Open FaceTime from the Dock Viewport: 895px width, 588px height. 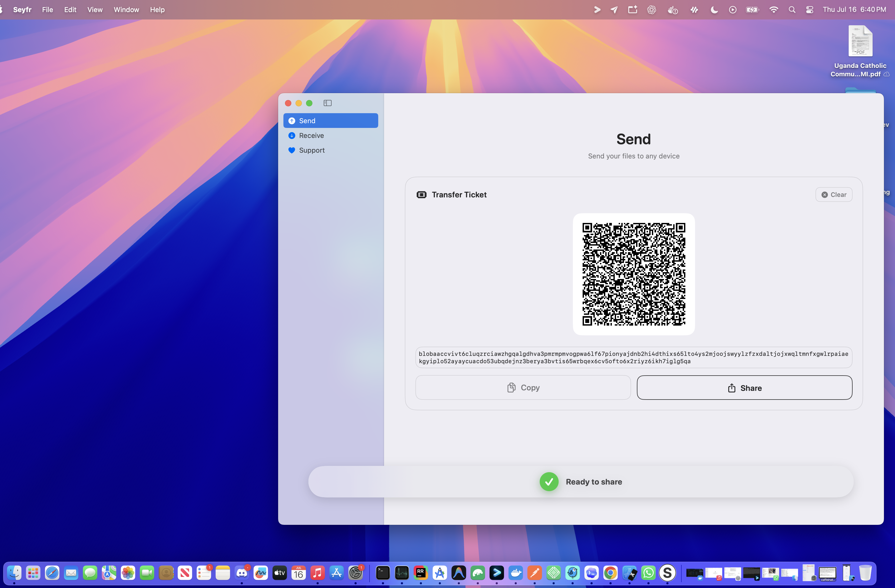coord(147,572)
